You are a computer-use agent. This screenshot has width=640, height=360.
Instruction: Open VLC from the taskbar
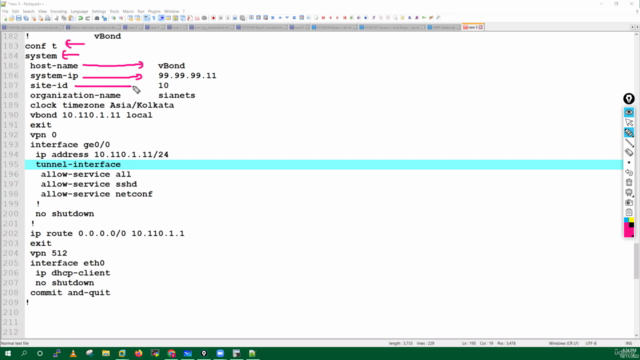tap(73, 353)
